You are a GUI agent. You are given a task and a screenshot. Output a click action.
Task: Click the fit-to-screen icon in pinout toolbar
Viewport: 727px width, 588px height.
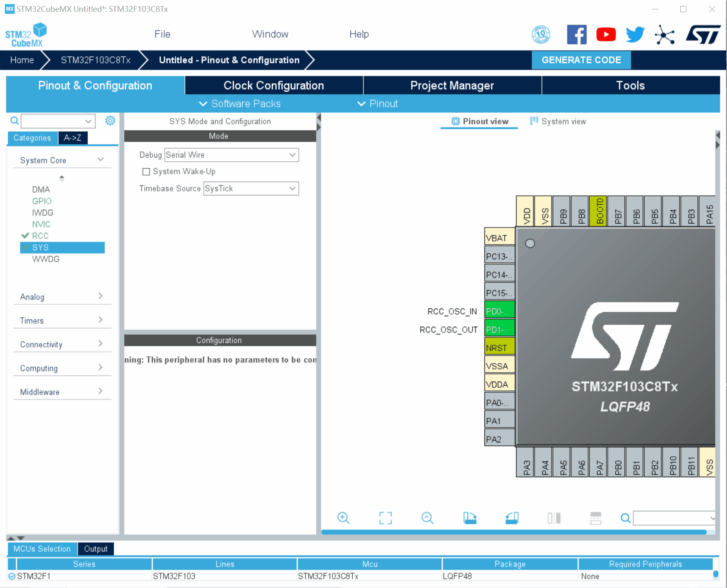(385, 518)
